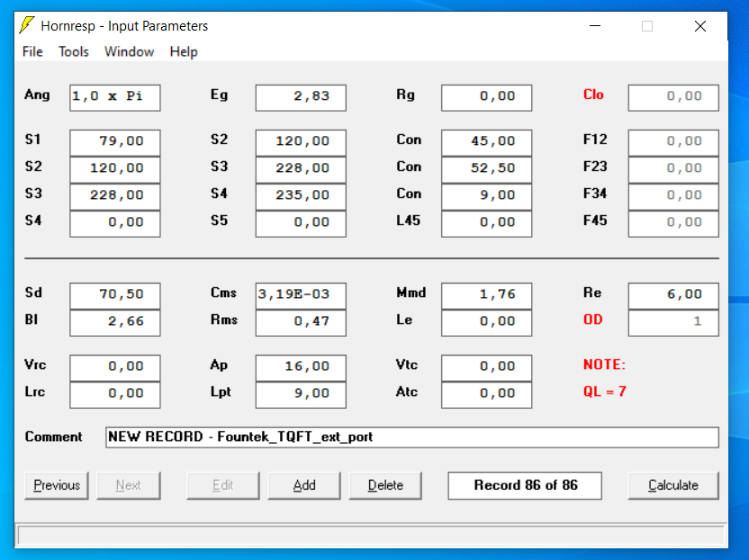This screenshot has width=749, height=560.
Task: Select the Rg input field
Action: [487, 98]
